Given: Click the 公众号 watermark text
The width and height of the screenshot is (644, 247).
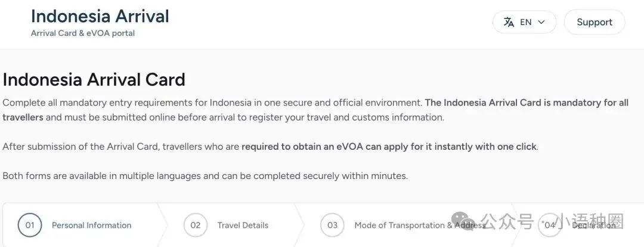Looking at the screenshot, I should click(507, 221).
